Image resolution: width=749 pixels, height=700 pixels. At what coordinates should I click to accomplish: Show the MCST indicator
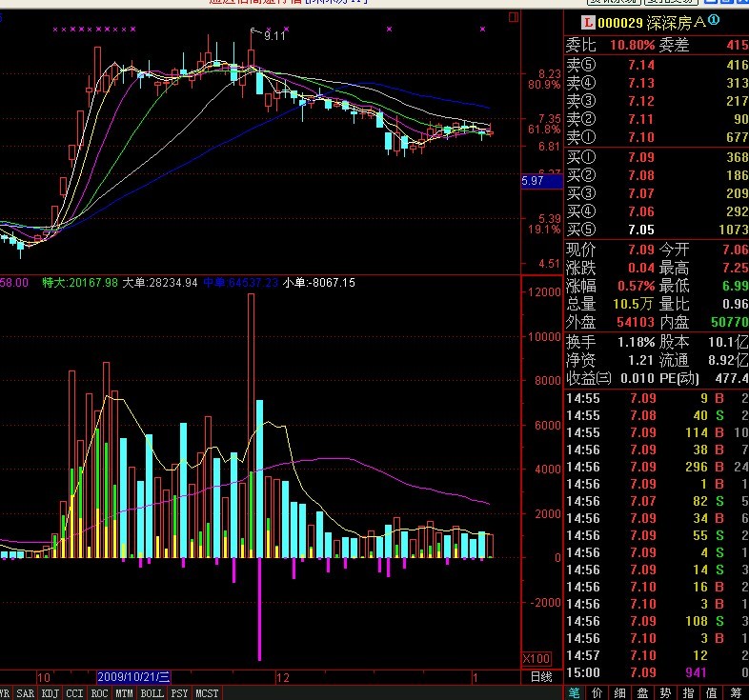[x=206, y=693]
